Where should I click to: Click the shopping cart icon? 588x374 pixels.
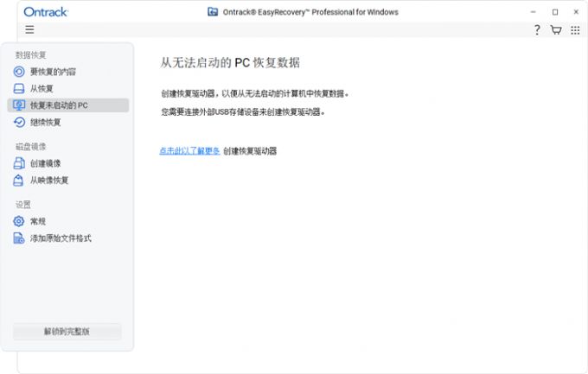[556, 30]
